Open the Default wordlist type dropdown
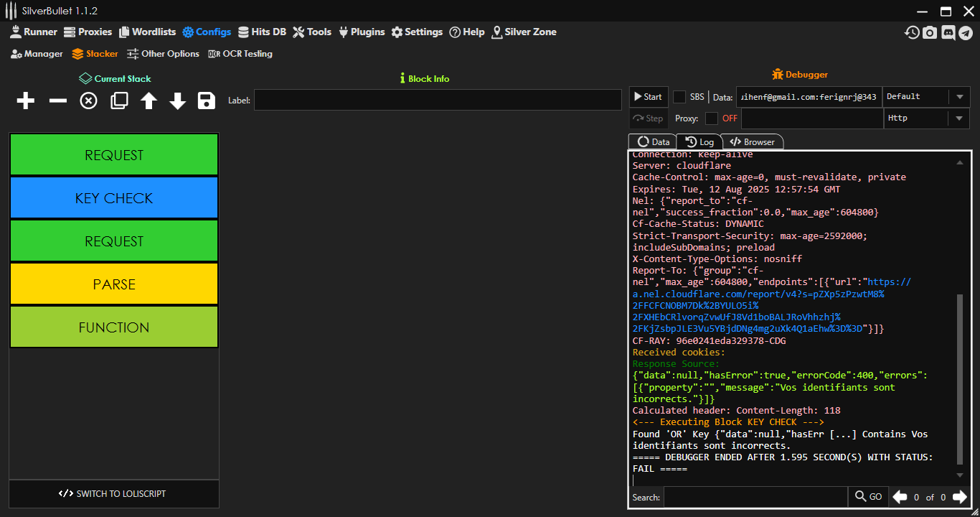Screen dimensions: 980x517 point(926,97)
